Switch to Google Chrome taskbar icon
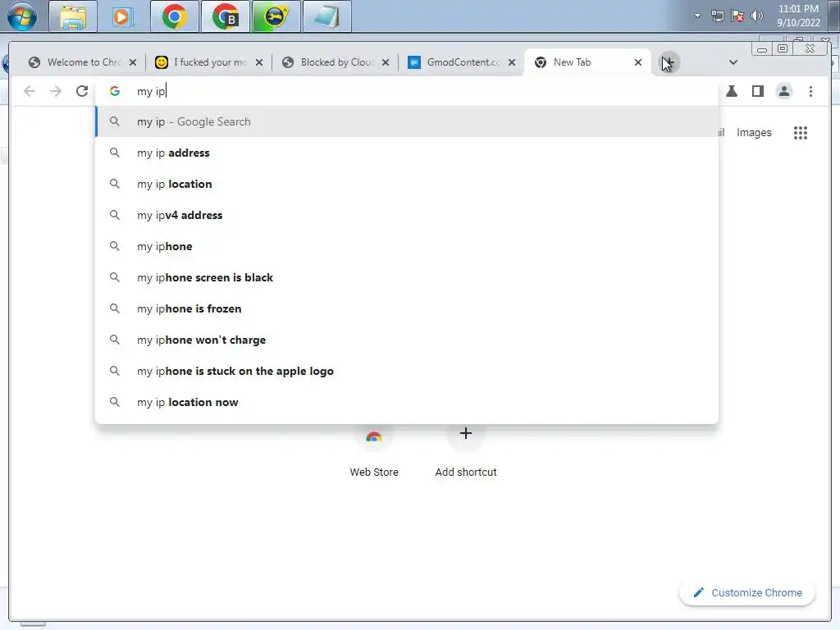Screen dimensions: 840x630 pyautogui.click(x=175, y=16)
